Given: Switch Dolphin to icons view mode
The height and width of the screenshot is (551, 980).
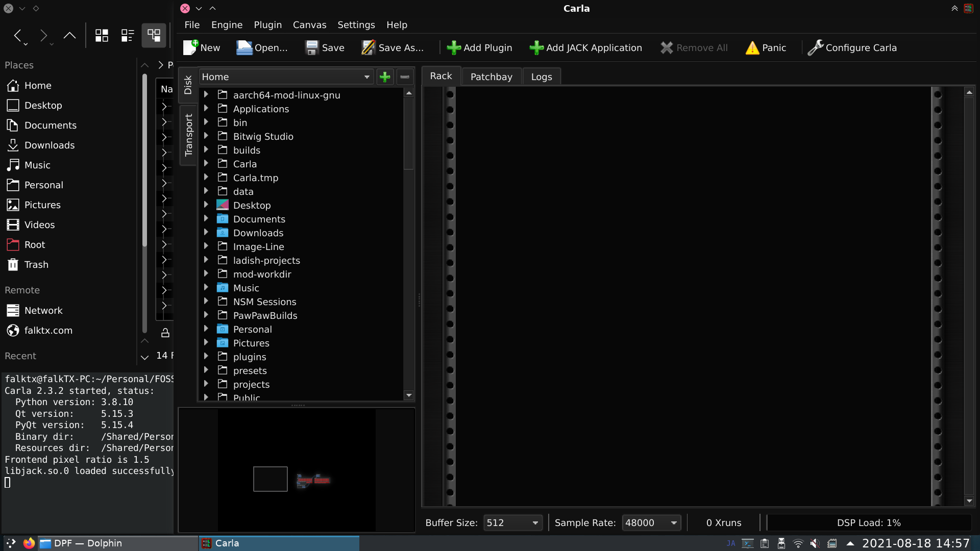Looking at the screenshot, I should coord(102,35).
